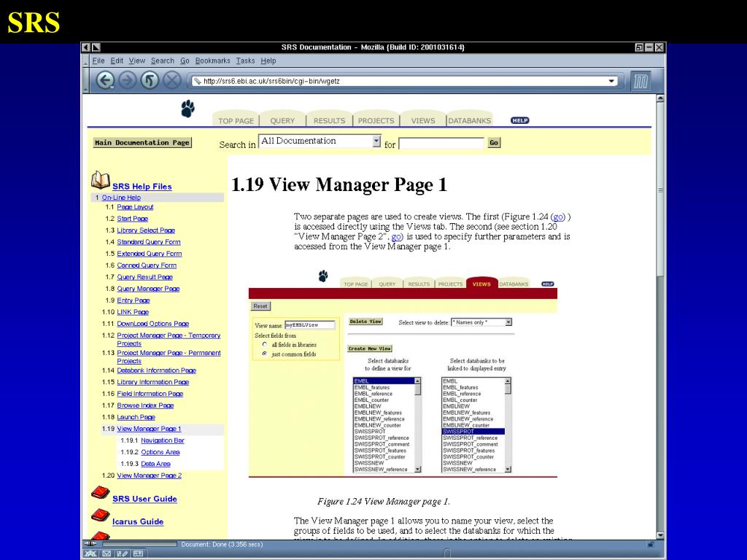The image size is (747, 560).
Task: Open the View Manager Page 2 sidebar link
Action: 149,475
